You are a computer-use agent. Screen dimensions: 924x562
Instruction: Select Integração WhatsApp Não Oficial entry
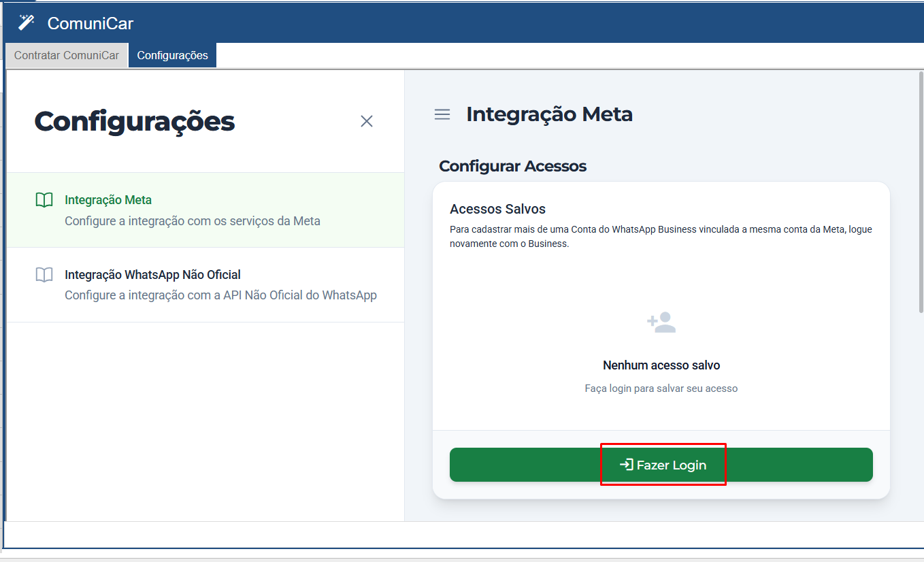[x=205, y=285]
